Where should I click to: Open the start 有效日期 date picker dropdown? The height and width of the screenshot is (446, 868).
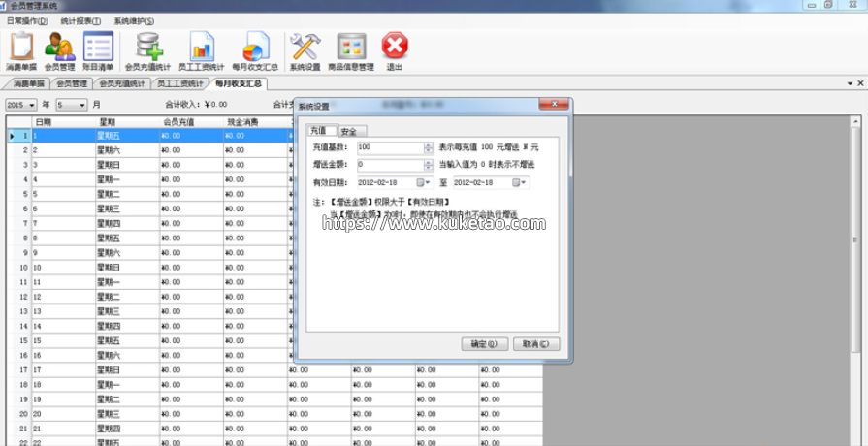[x=425, y=182]
